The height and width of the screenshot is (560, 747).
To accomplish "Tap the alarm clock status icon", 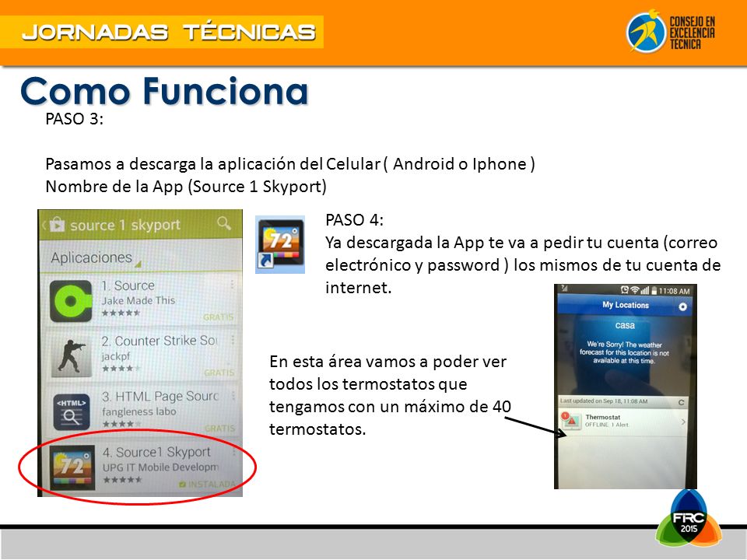I will 625,289.
